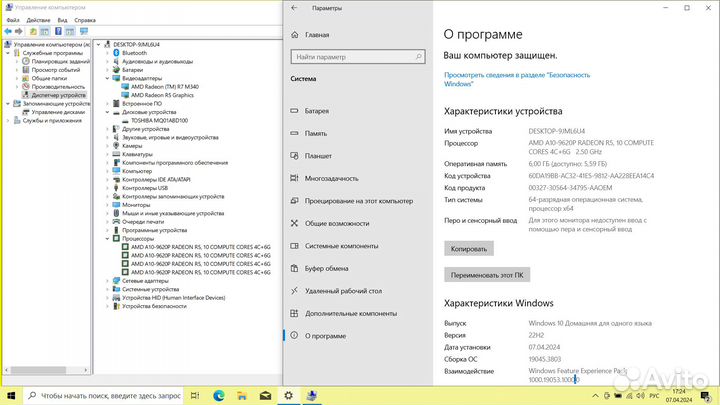Collapse the Процессоры category
The image size is (720, 405).
tap(107, 239)
